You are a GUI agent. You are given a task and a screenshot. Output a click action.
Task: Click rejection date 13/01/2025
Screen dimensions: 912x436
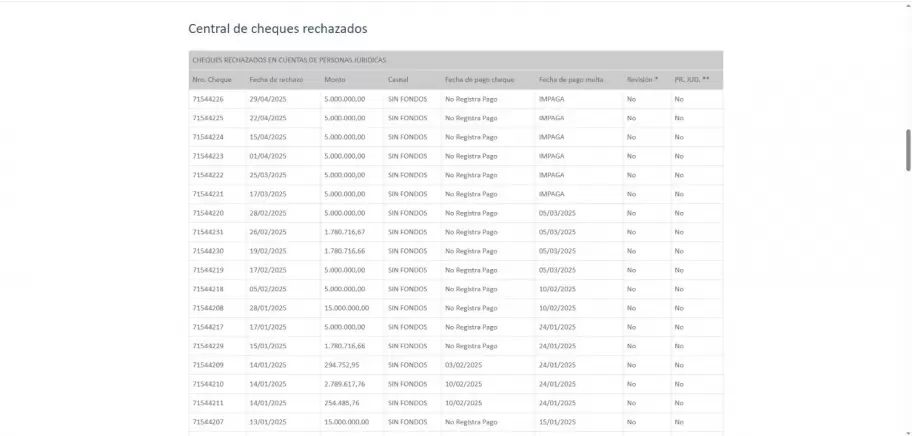pyautogui.click(x=268, y=422)
